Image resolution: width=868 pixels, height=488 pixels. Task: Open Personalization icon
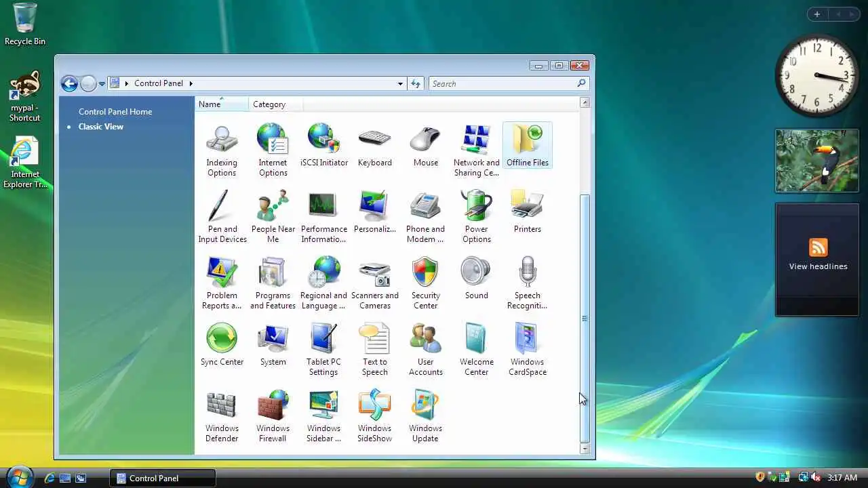[x=374, y=212]
